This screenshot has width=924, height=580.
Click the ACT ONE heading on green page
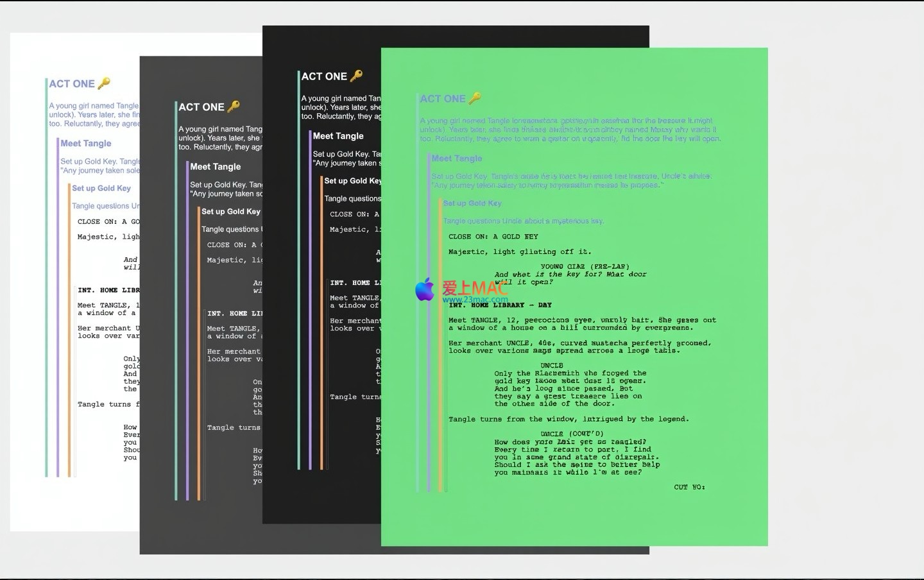(x=442, y=99)
